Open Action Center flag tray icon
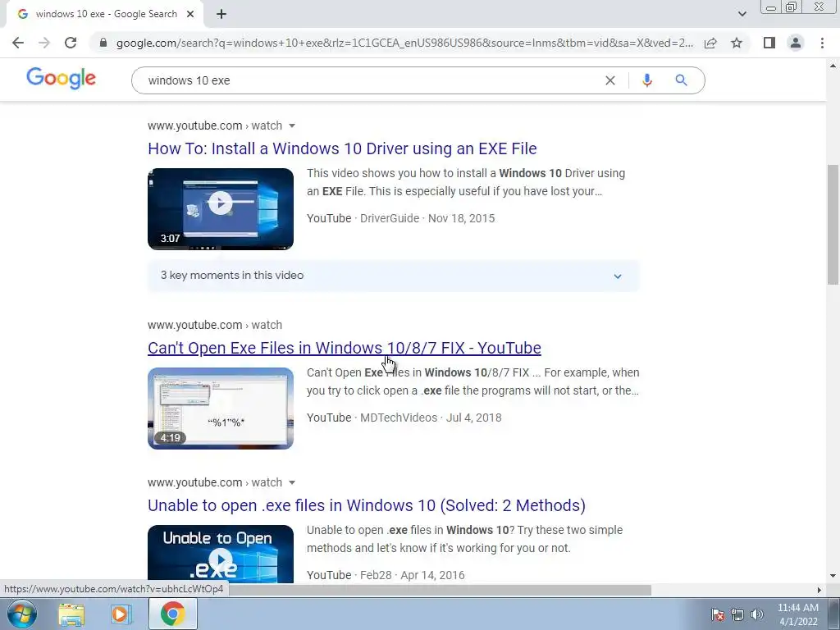 [x=718, y=615]
